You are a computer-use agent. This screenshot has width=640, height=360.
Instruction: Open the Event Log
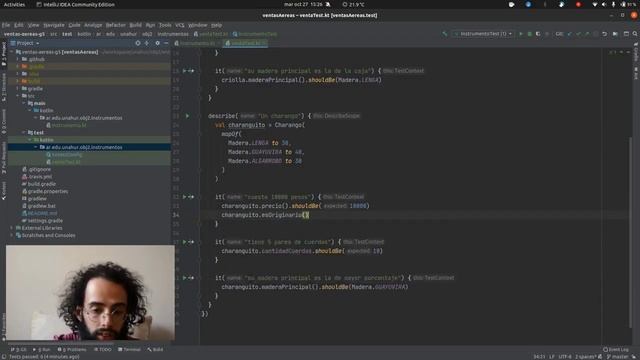coord(616,350)
